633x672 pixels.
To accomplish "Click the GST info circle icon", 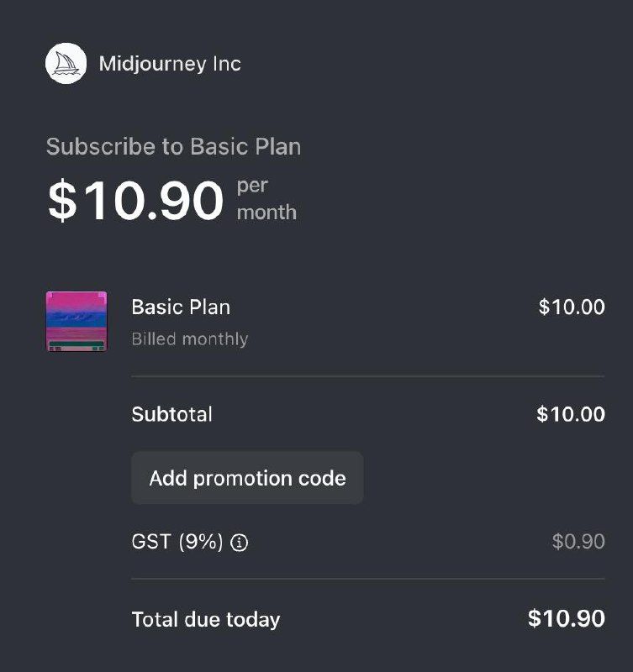I will click(x=240, y=543).
